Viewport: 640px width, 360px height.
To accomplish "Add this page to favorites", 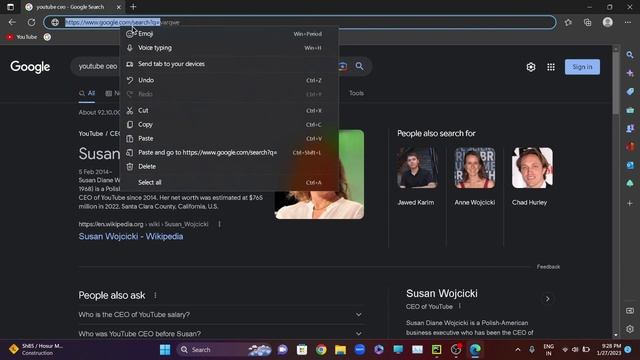I will click(568, 22).
